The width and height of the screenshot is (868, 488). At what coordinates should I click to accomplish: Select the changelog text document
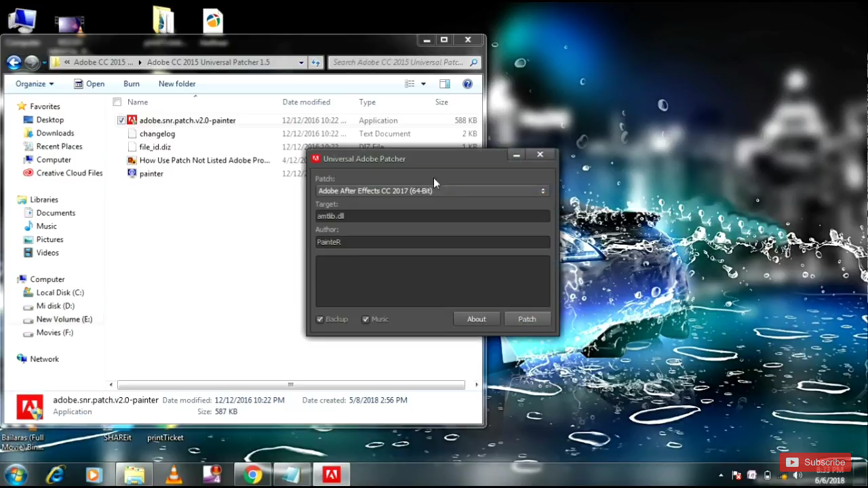point(157,134)
